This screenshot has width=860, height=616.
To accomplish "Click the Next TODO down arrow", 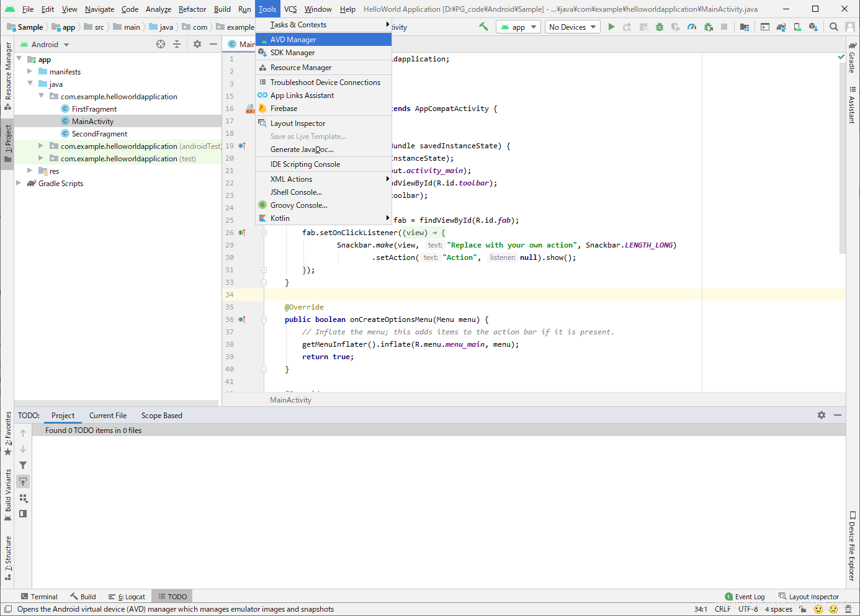I will click(x=23, y=449).
